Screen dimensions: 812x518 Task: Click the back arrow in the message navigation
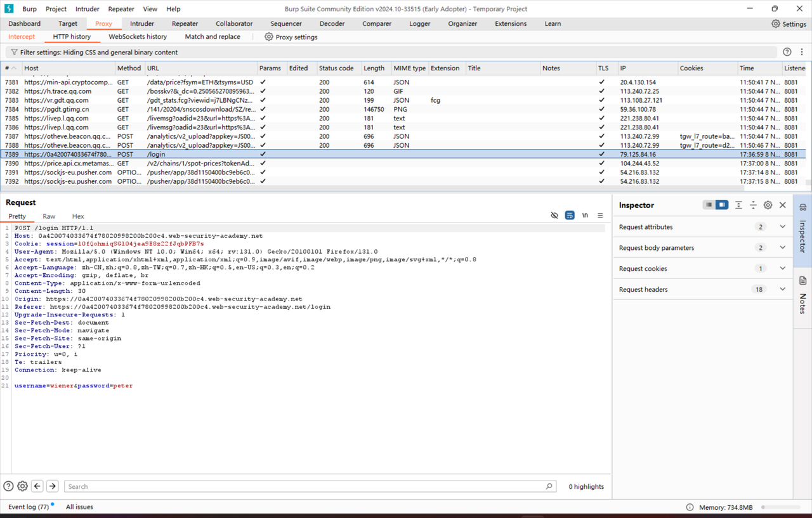tap(37, 486)
